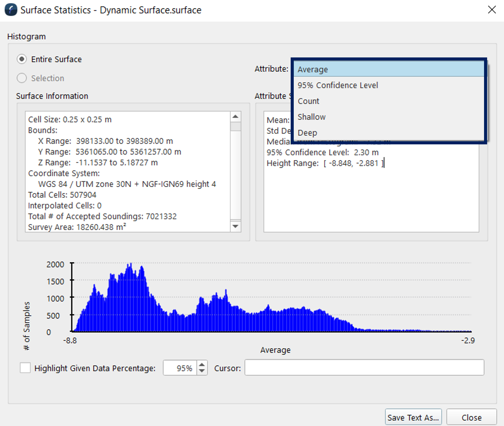Click the CARIS app icon in title bar

click(11, 10)
